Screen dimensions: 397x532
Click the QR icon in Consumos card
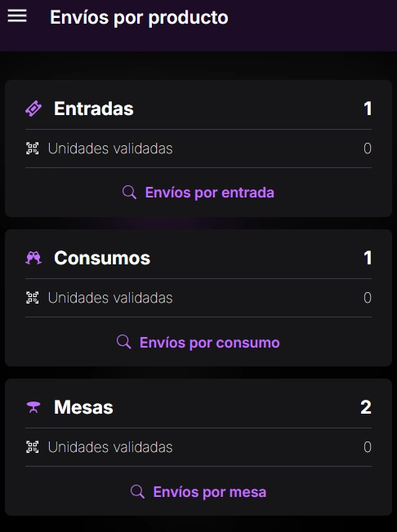point(32,298)
